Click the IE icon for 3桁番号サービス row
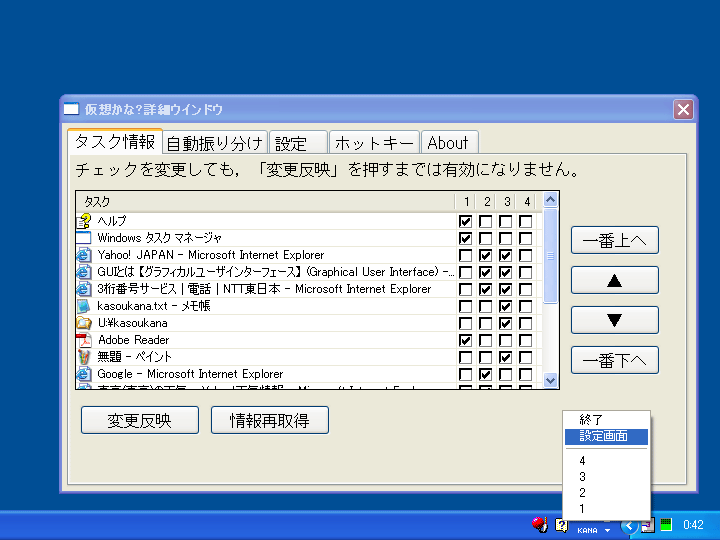This screenshot has width=720, height=540. tap(84, 289)
